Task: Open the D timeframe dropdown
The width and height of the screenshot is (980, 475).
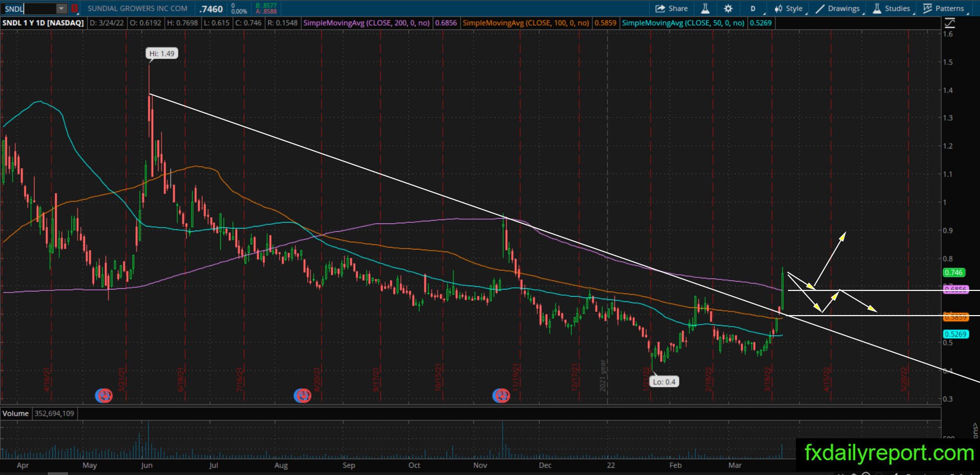Action: pyautogui.click(x=755, y=8)
